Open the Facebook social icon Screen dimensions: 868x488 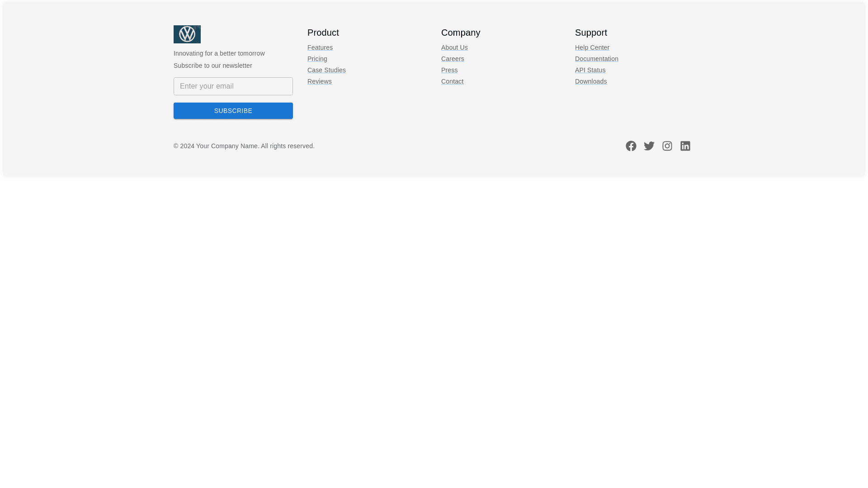631,146
